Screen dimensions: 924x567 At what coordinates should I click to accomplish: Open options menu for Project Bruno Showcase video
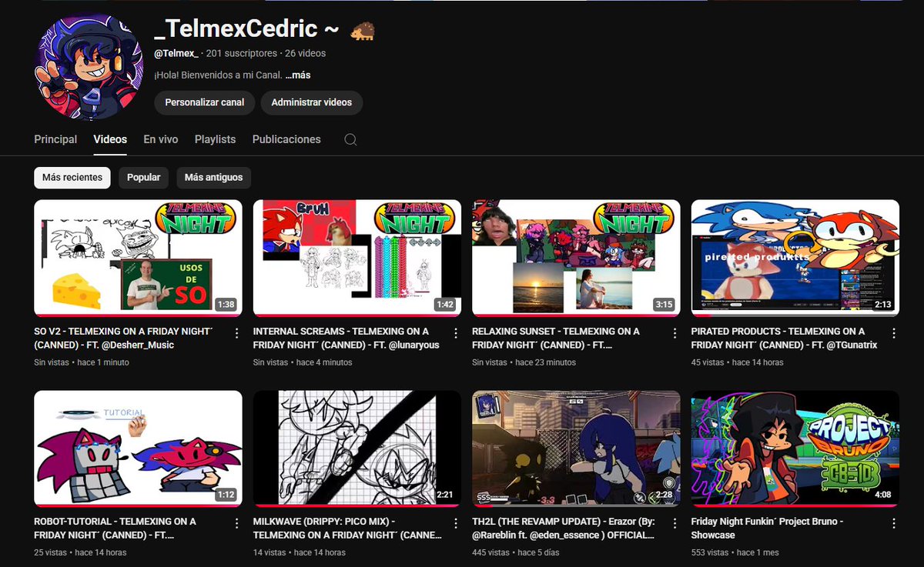pyautogui.click(x=894, y=523)
